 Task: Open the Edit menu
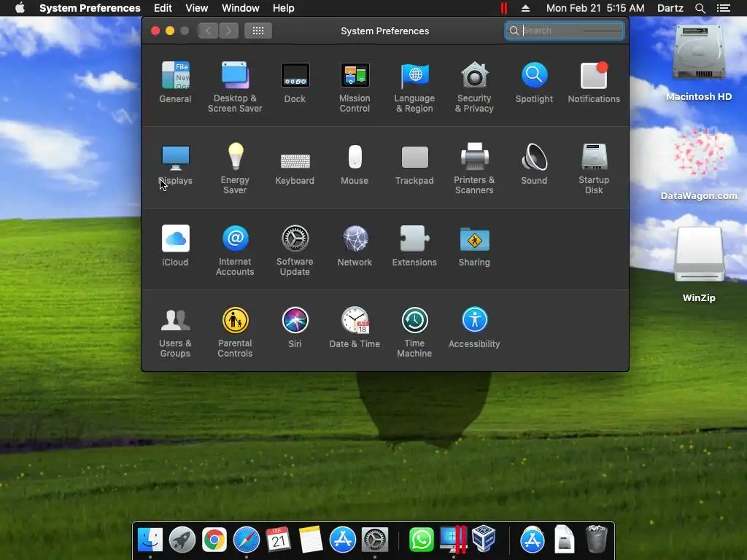coord(163,8)
